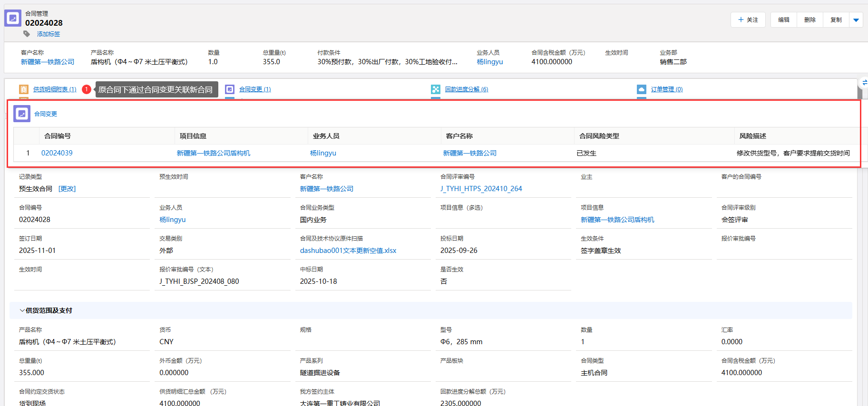The width and height of the screenshot is (868, 406).
Task: Click the tag icon beside 添加标签
Action: pos(27,34)
